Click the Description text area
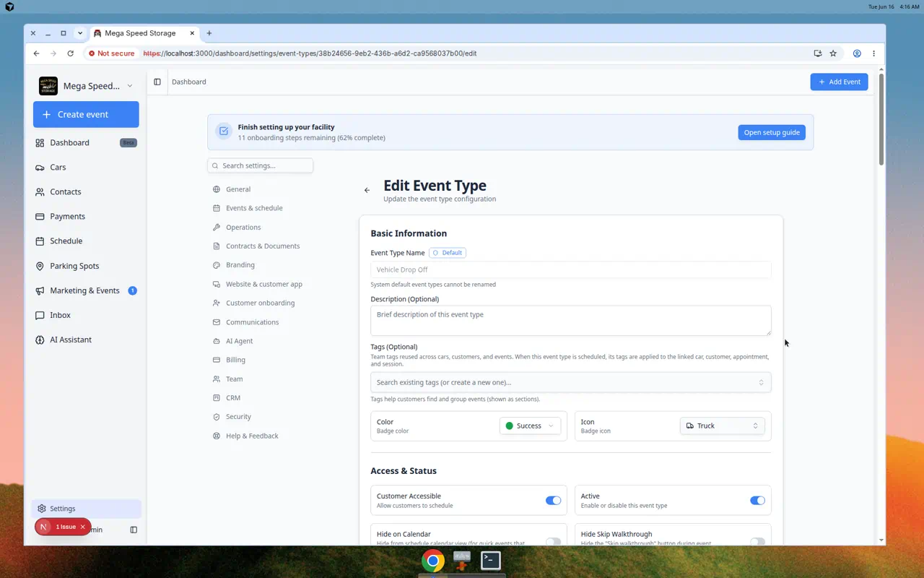Image resolution: width=924 pixels, height=578 pixels. tap(570, 320)
